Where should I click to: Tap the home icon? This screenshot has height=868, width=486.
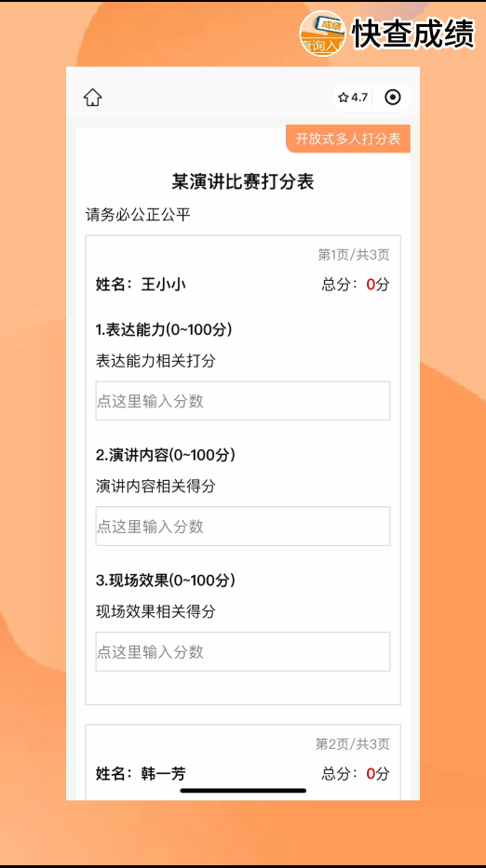[92, 98]
